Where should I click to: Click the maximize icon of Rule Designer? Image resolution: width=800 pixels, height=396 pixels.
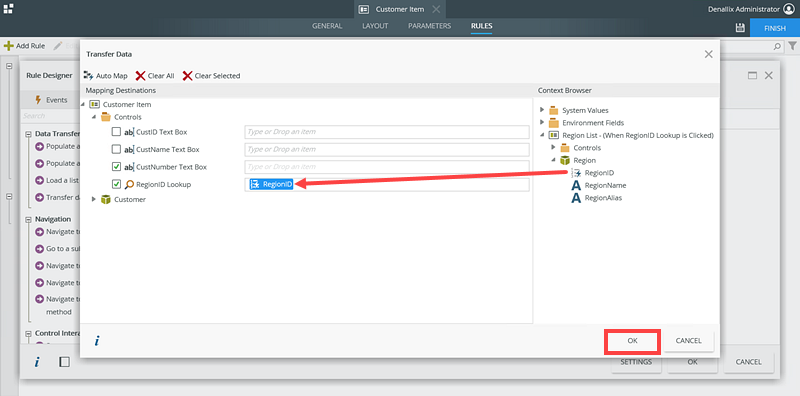tap(752, 76)
